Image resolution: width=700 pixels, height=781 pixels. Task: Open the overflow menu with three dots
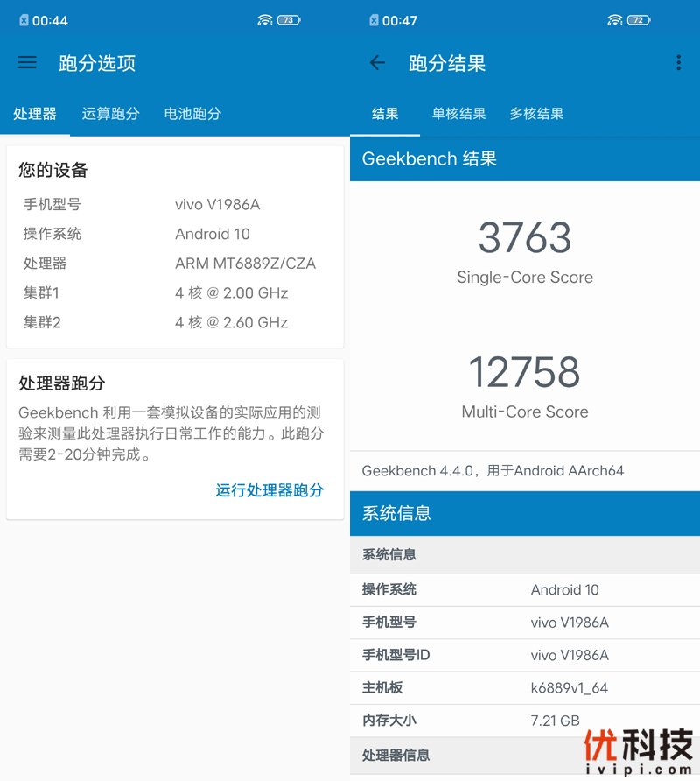coord(678,62)
